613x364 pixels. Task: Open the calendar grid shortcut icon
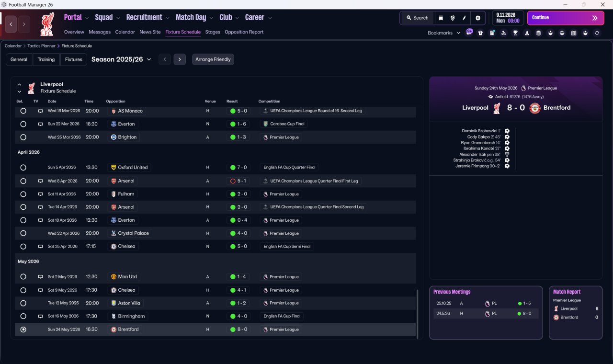pyautogui.click(x=574, y=33)
